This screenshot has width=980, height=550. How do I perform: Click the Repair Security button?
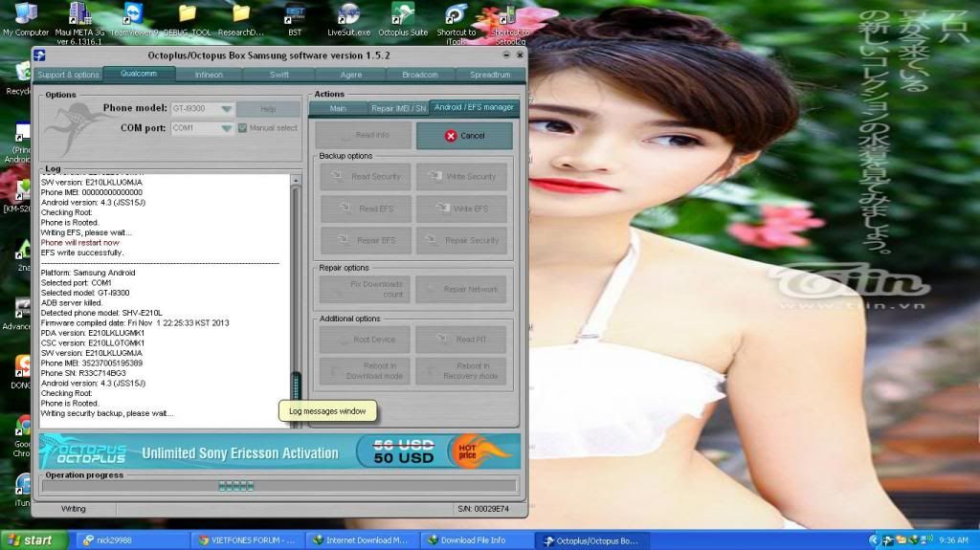(x=462, y=241)
